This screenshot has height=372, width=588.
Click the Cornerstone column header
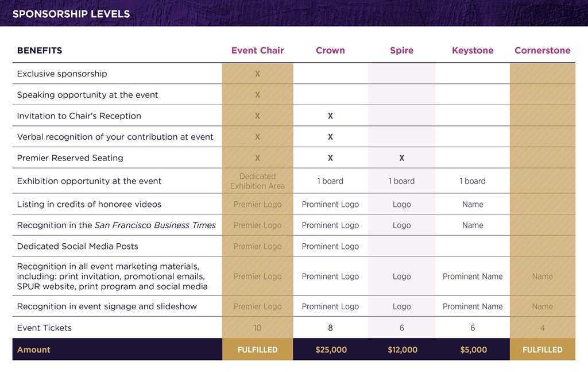(542, 50)
